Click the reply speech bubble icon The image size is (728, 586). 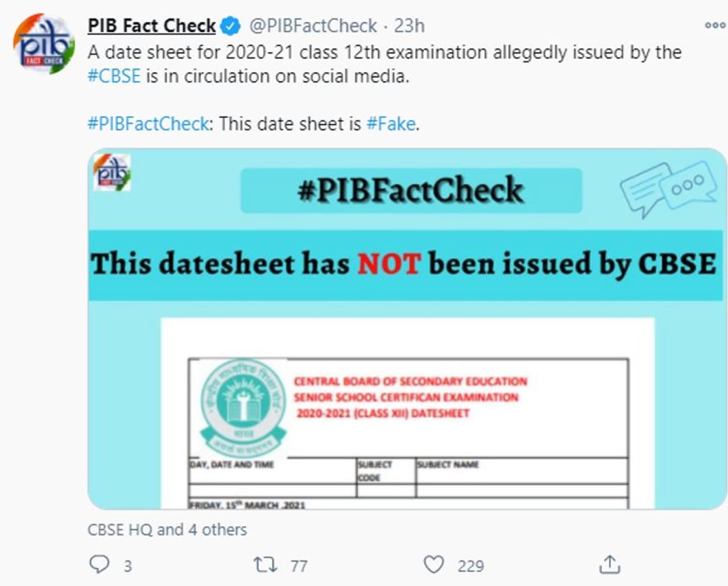pos(100,564)
